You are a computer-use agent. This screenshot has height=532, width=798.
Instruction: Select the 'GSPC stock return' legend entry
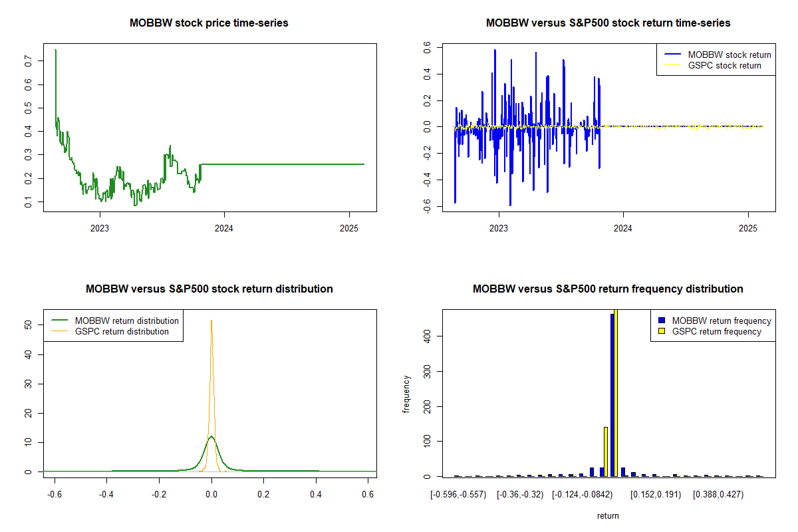[x=724, y=65]
